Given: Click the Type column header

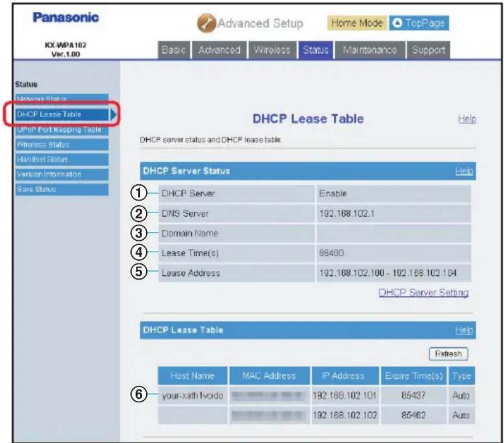Looking at the screenshot, I should (461, 376).
